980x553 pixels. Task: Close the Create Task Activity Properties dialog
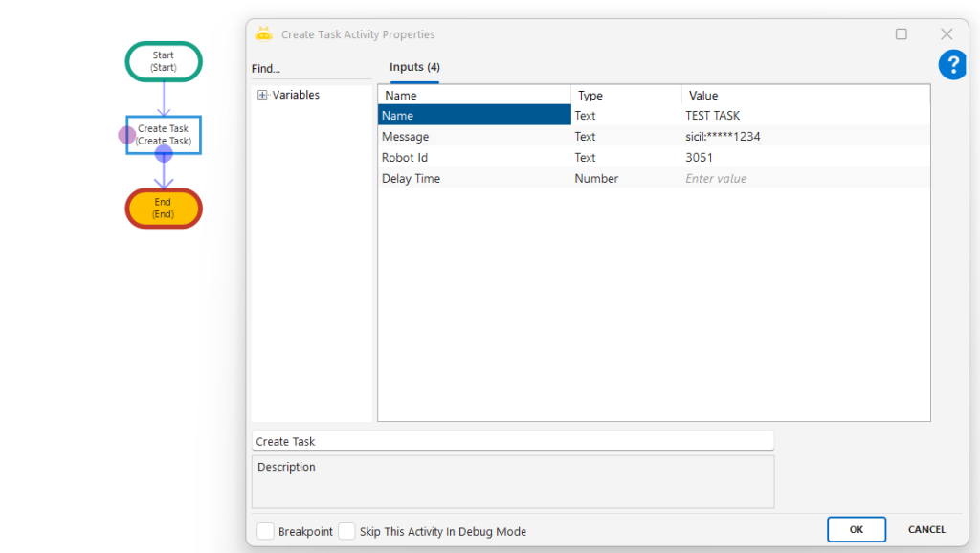point(947,34)
